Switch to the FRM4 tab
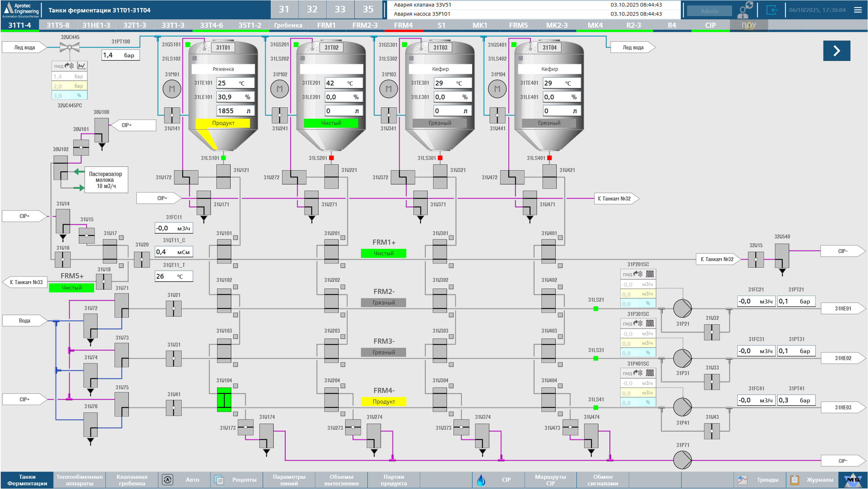Viewport: 868px width, 489px height. (403, 25)
